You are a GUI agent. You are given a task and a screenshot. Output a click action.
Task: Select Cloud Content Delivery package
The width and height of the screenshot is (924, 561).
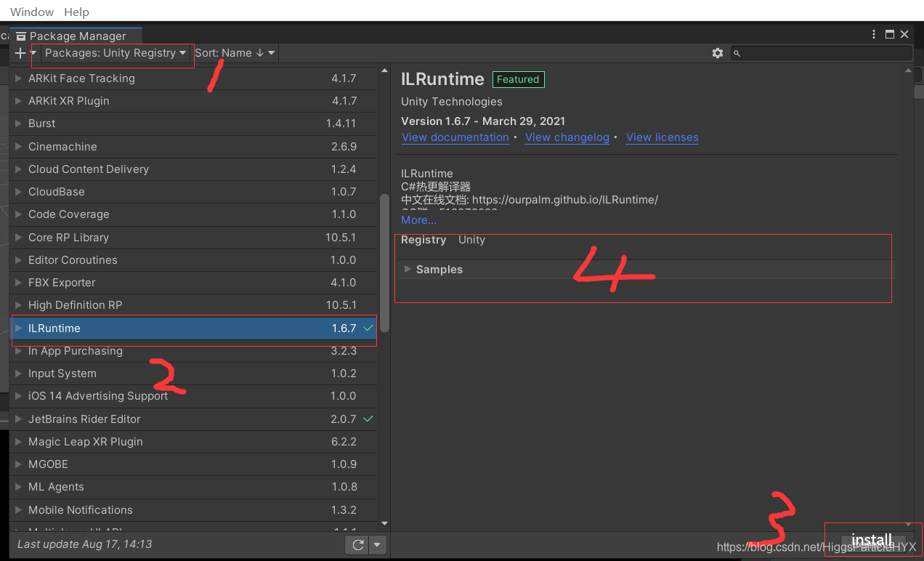coord(193,169)
